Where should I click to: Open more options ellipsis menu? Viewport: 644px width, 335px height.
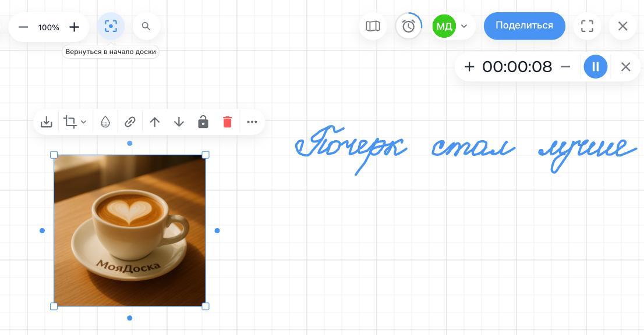pos(252,122)
